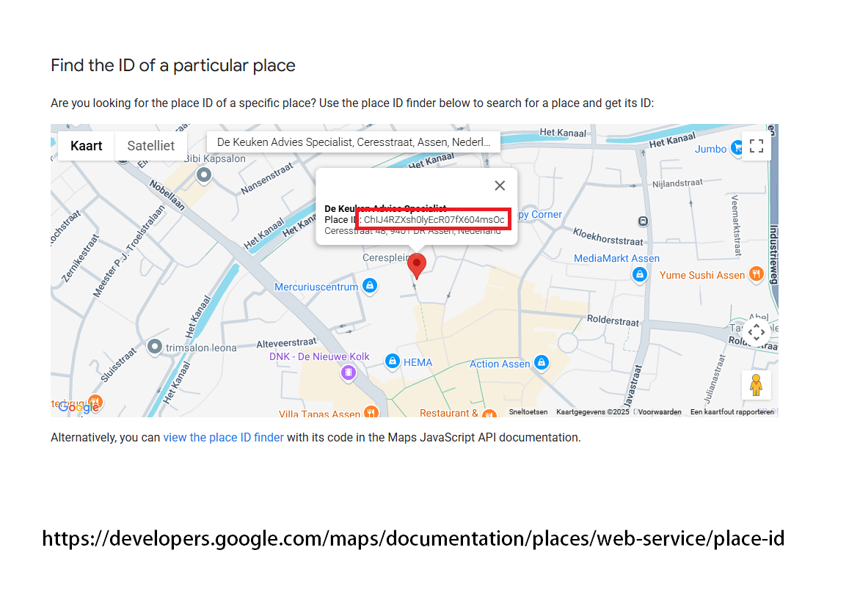Toggle fullscreen map view
This screenshot has height=616, width=860.
point(757,146)
